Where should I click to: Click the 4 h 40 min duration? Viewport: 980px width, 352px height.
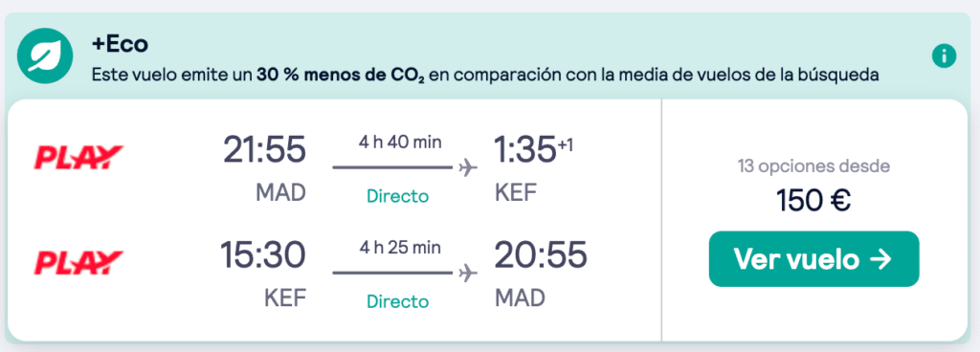(x=400, y=142)
